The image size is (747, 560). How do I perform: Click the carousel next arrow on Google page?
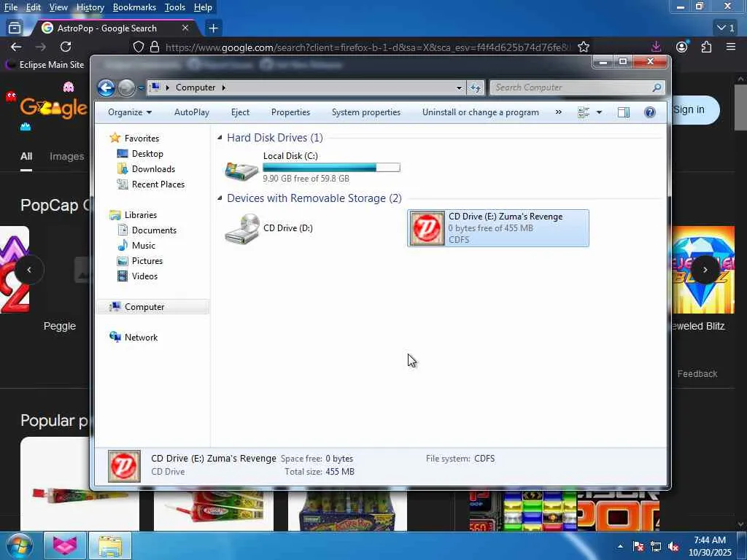coord(705,270)
